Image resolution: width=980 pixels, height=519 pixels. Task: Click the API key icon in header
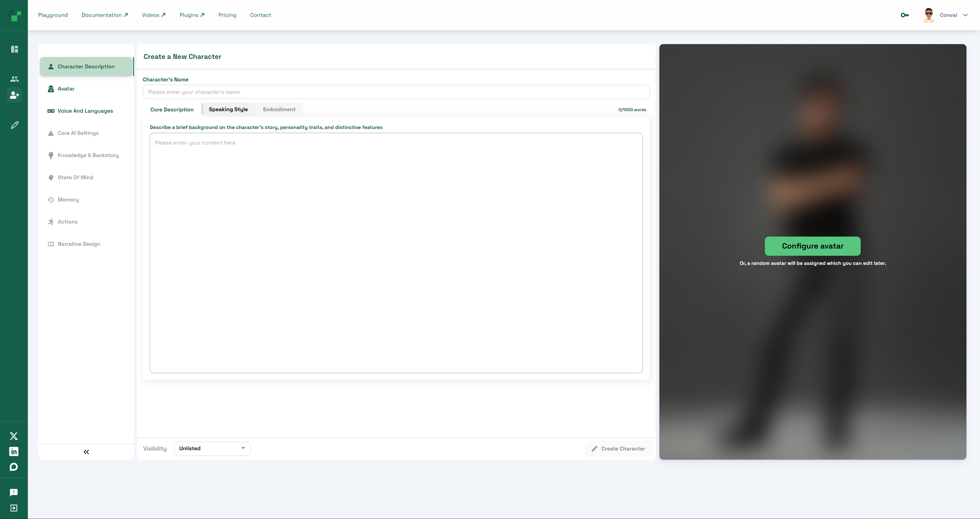point(905,15)
